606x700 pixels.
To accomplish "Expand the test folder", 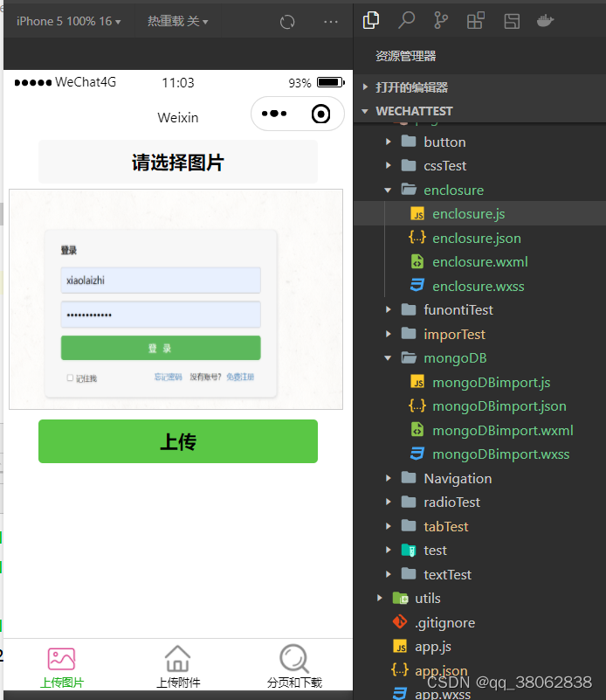I will [x=479, y=550].
